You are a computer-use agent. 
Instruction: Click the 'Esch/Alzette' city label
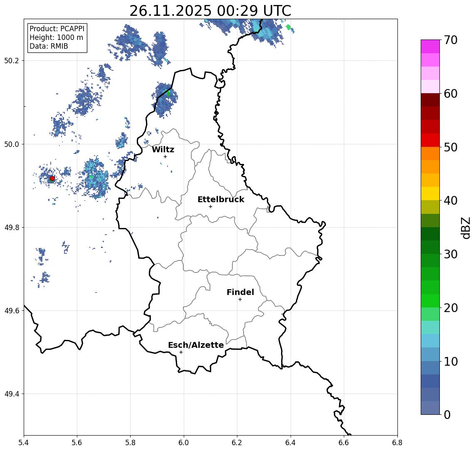[x=196, y=345]
